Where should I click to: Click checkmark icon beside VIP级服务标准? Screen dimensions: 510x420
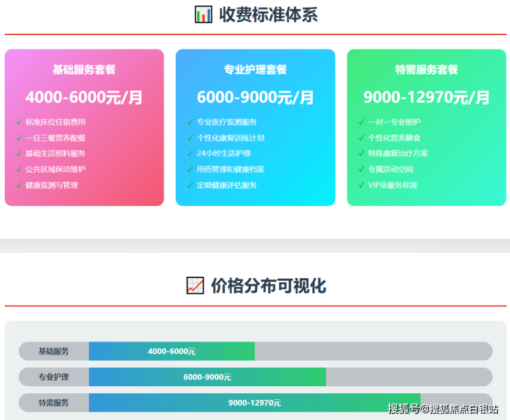361,185
